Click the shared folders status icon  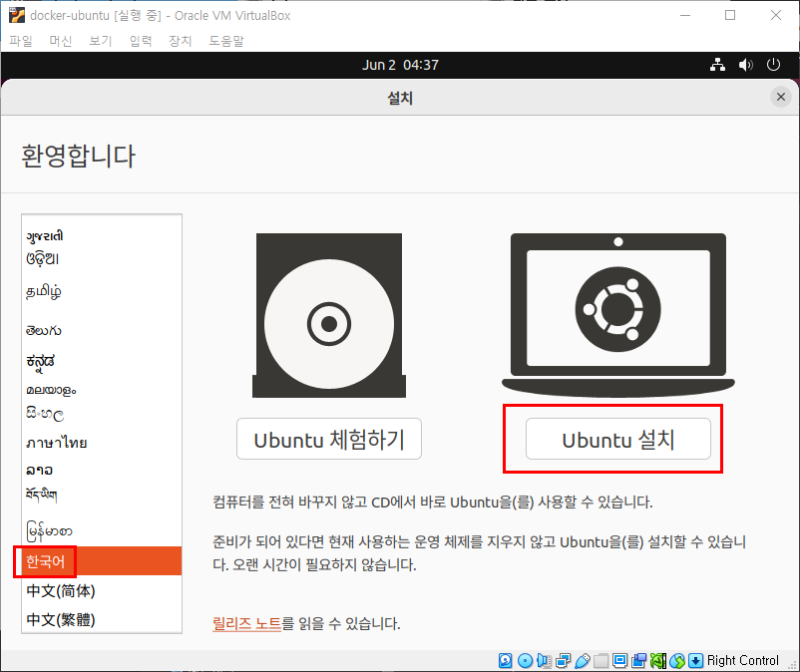pos(601,661)
